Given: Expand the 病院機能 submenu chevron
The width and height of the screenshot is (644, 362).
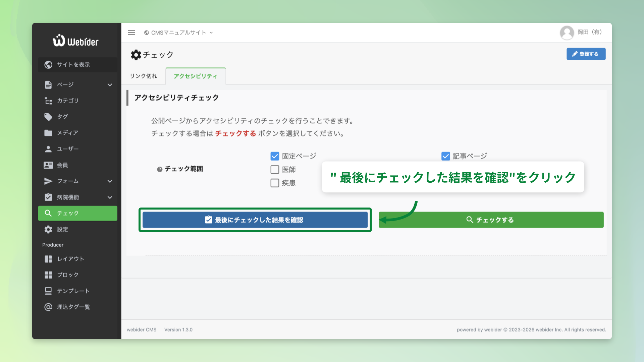Looking at the screenshot, I should point(110,197).
